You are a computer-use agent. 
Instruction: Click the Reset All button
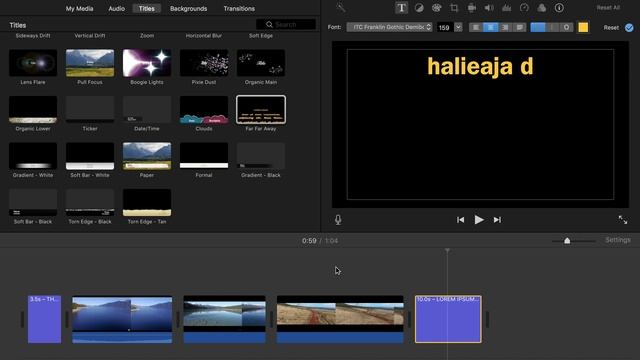tap(608, 8)
